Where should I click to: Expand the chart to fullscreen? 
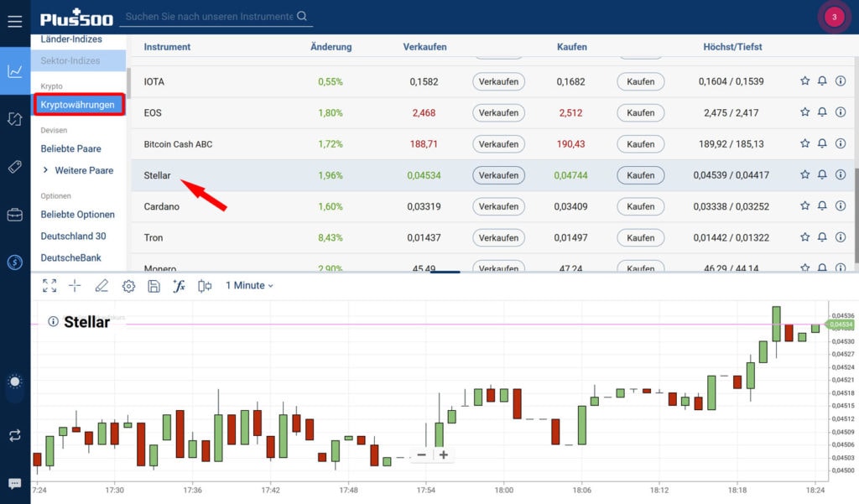click(x=49, y=285)
